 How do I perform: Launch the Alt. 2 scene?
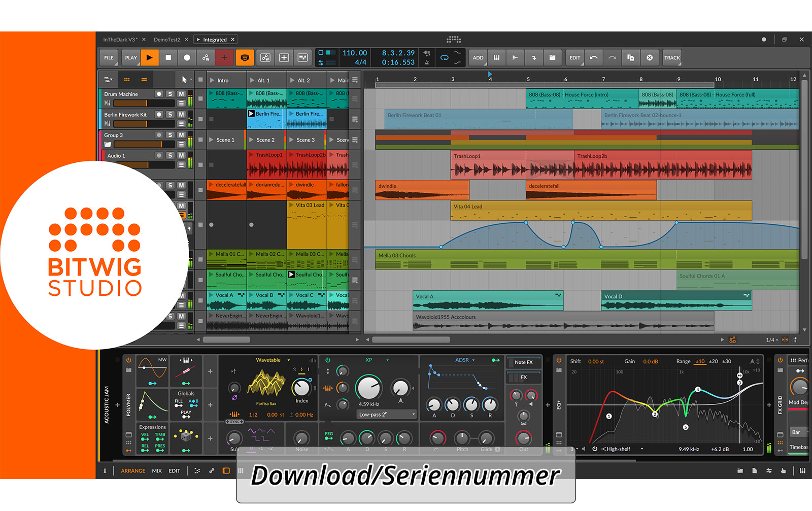click(x=292, y=80)
